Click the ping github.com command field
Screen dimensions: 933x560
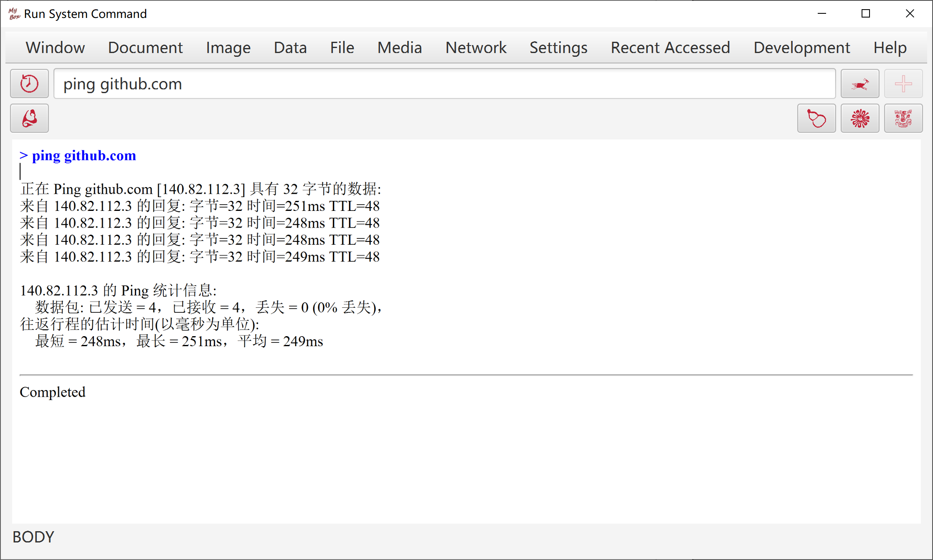coord(444,84)
